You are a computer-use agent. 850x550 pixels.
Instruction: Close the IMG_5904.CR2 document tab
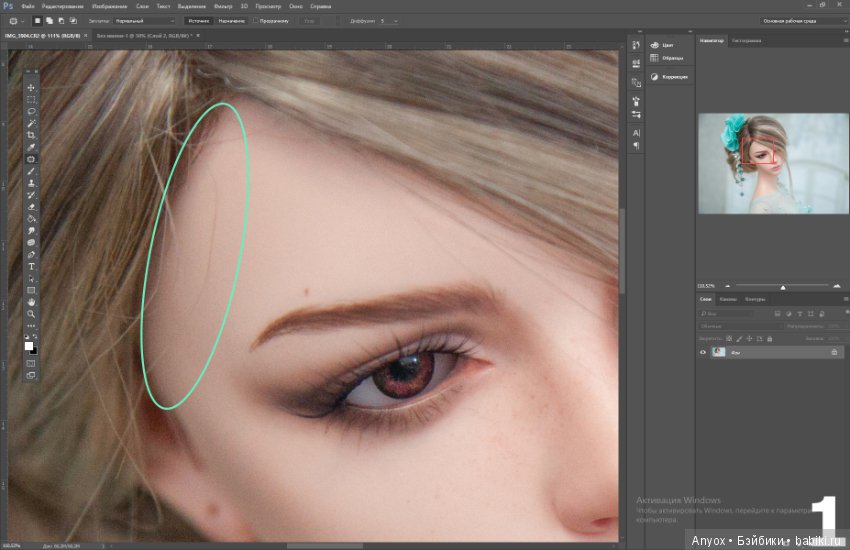click(x=86, y=36)
